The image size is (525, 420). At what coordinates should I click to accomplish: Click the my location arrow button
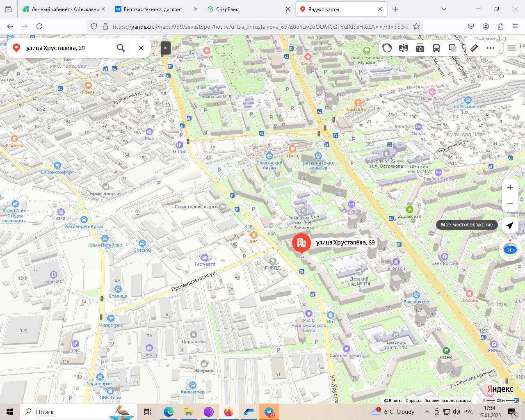point(510,225)
